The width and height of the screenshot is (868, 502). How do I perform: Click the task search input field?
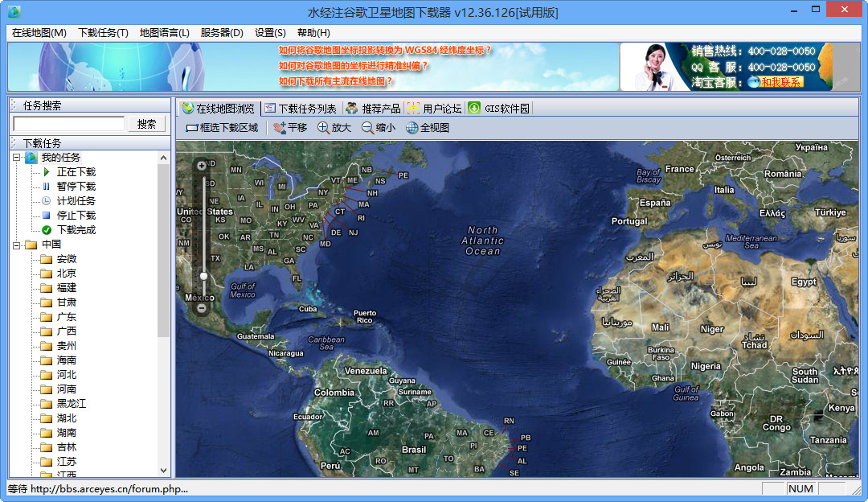(68, 123)
